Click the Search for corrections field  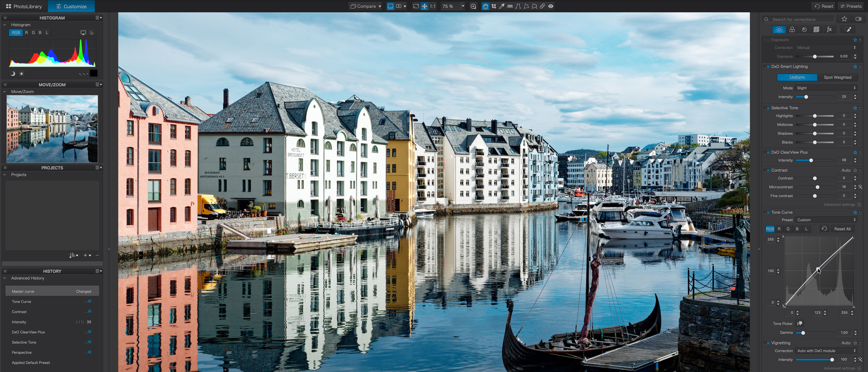799,19
